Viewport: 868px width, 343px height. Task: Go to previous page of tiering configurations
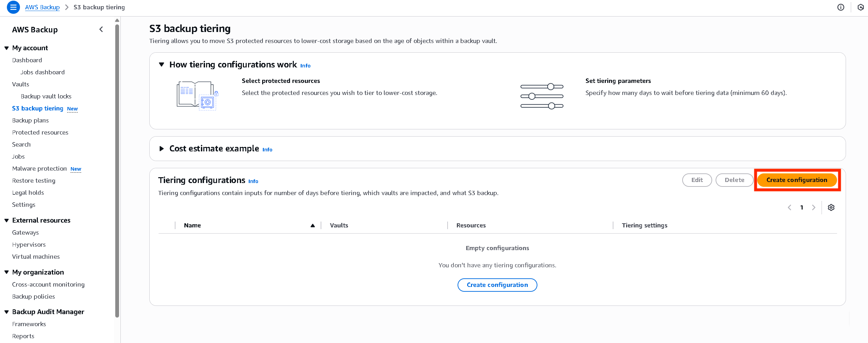[790, 207]
